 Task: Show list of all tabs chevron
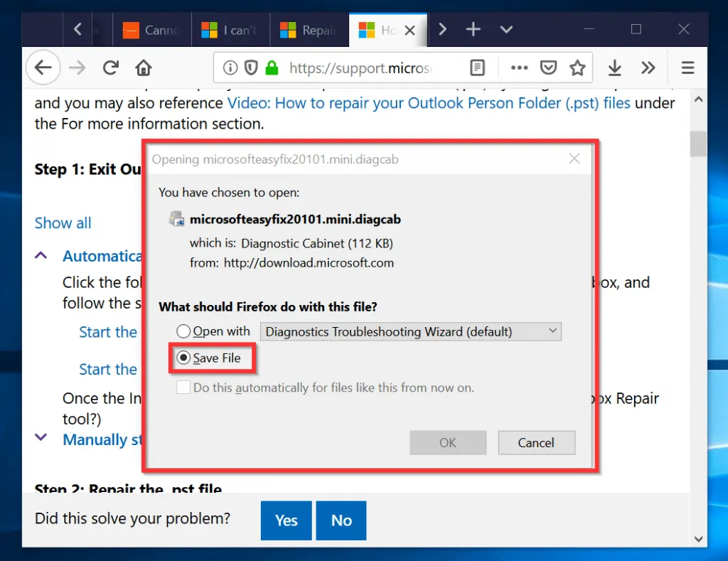506,29
